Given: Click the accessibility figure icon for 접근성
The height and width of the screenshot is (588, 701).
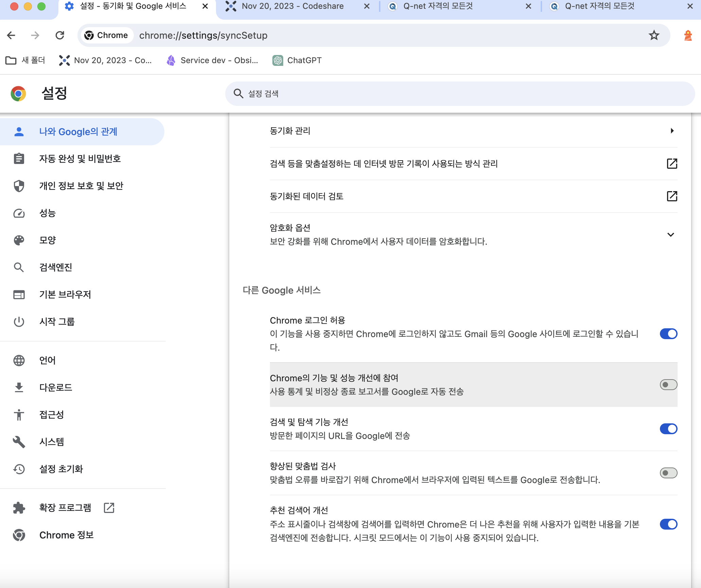Looking at the screenshot, I should (x=19, y=415).
